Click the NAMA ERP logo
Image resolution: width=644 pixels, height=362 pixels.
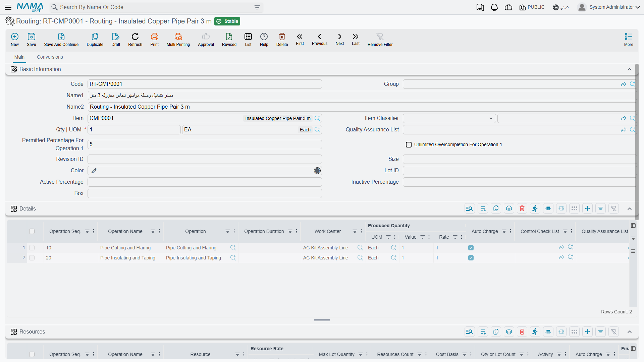coord(30,7)
